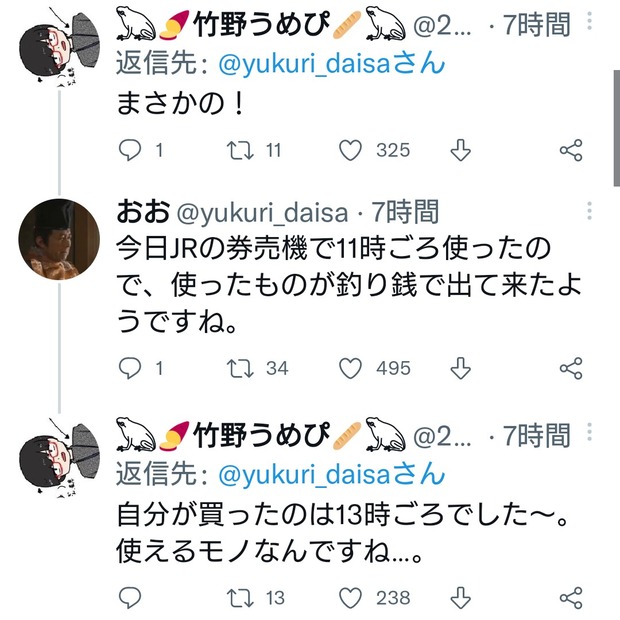The height and width of the screenshot is (620, 620).
Task: Download icon on the まさかの！ tweet
Action: pos(461,150)
